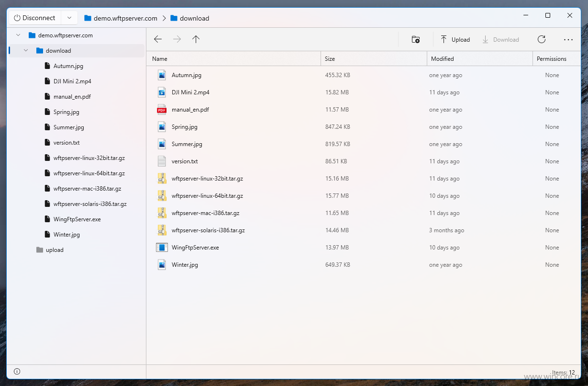Select manual_en.pdf name in file list

coord(190,110)
